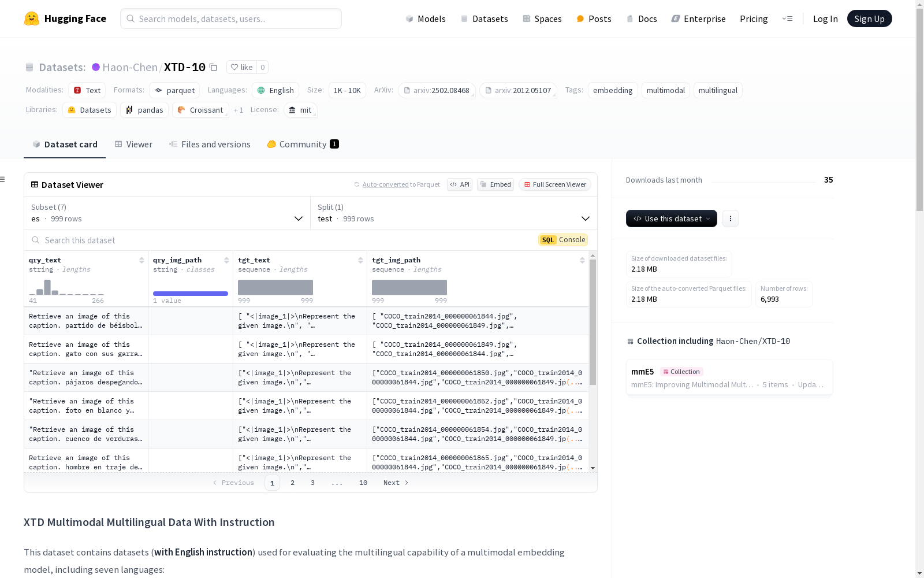Click the Sign Up button
Image resolution: width=924 pixels, height=578 pixels.
coord(869,18)
